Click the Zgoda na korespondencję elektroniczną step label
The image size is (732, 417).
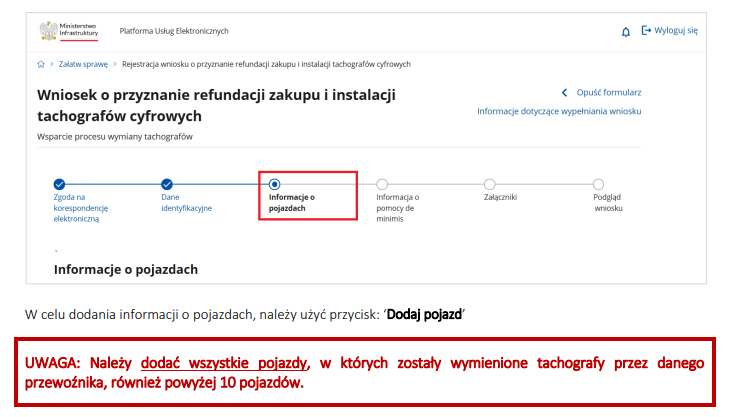80,208
